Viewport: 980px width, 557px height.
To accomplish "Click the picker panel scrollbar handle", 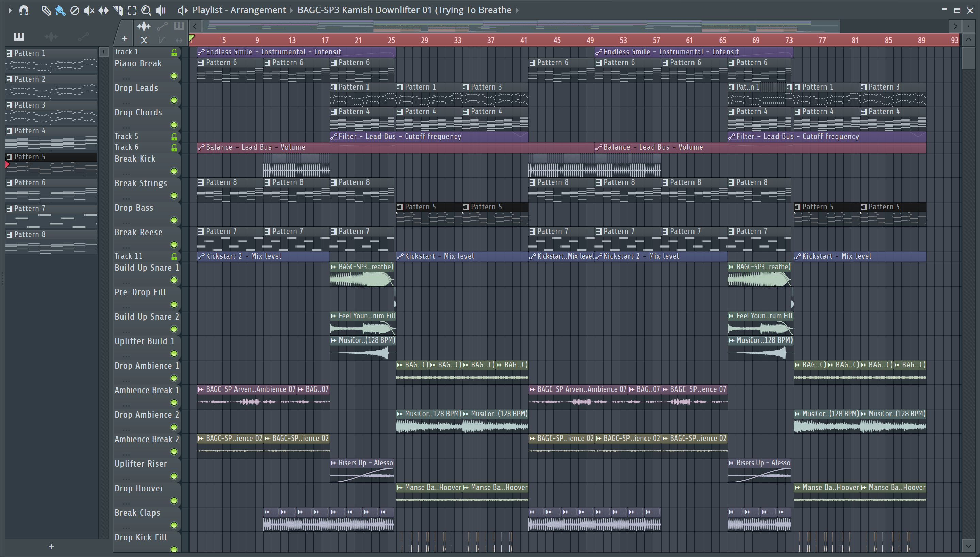I will (103, 52).
